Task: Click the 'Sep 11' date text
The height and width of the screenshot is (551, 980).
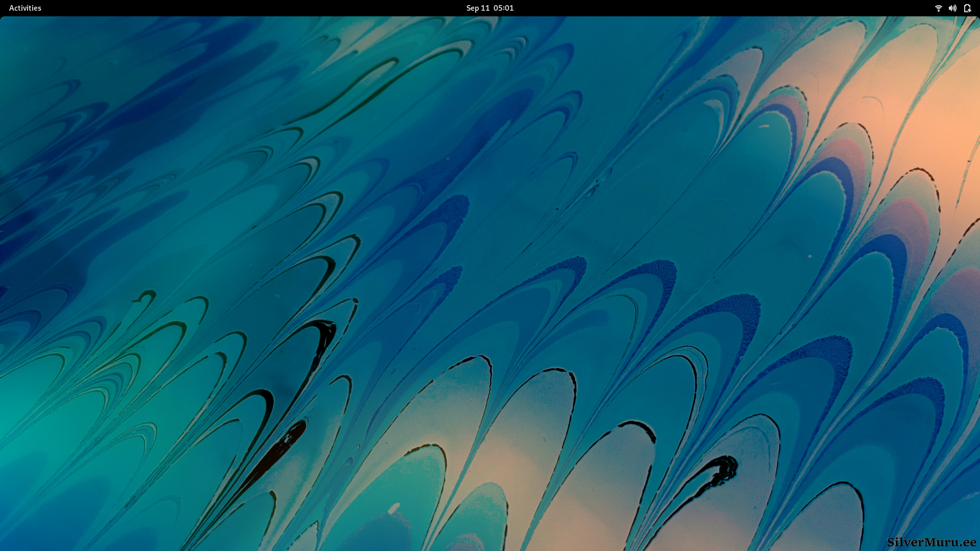Action: click(478, 8)
